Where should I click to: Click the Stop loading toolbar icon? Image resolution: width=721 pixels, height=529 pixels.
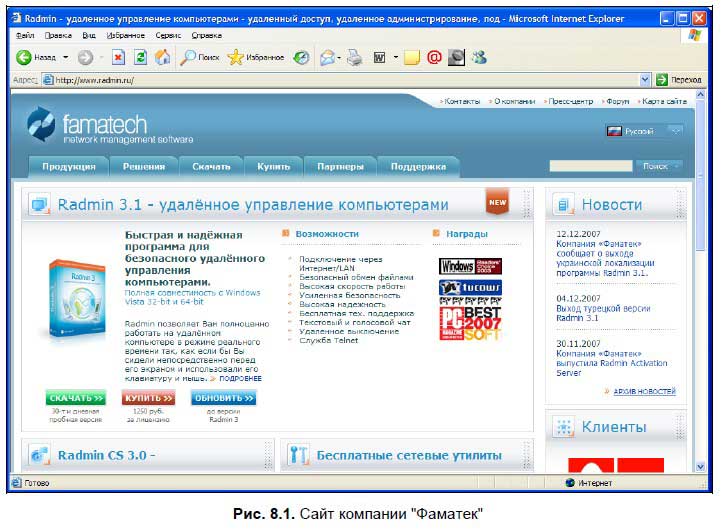click(119, 58)
